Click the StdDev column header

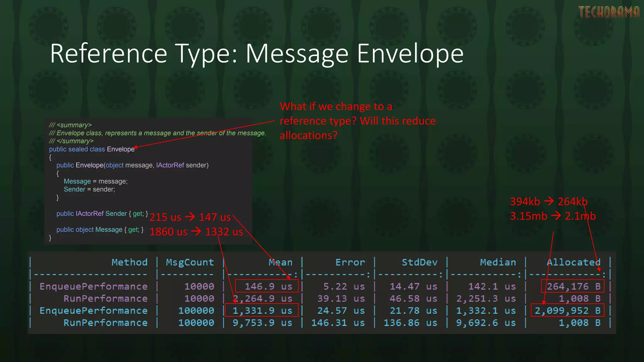[x=419, y=262]
